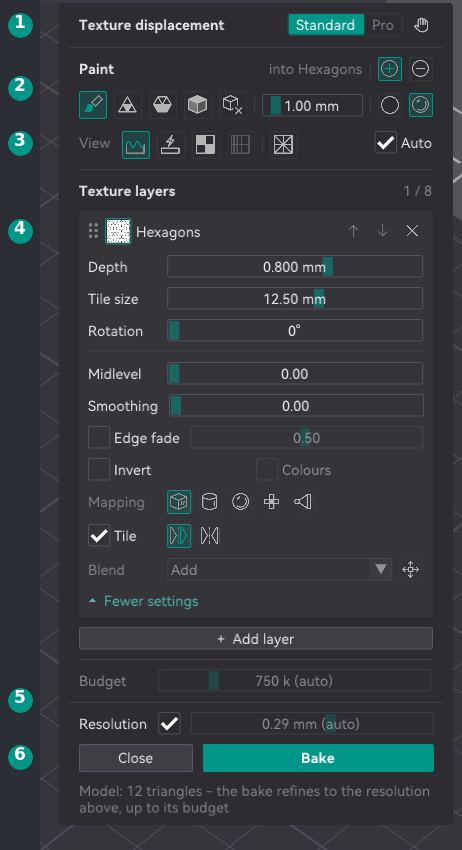462x850 pixels.
Task: Click the Edge fade 0.50 slider
Action: 307,437
